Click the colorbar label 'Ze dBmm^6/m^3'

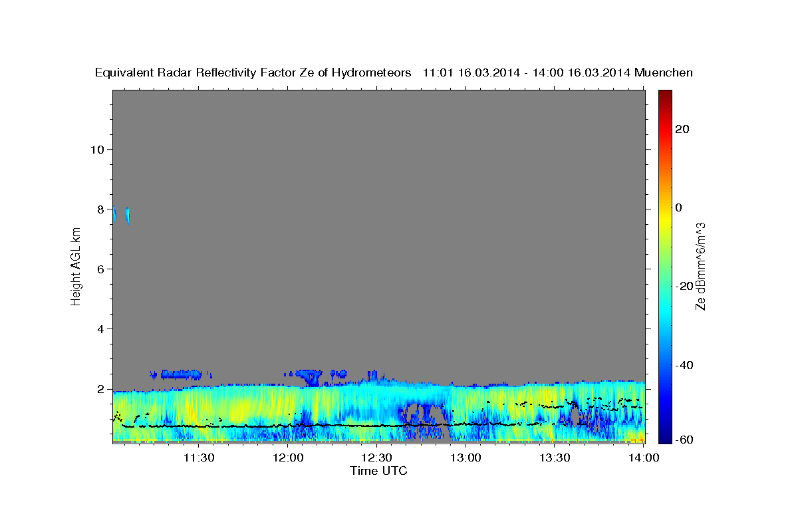coord(700,266)
